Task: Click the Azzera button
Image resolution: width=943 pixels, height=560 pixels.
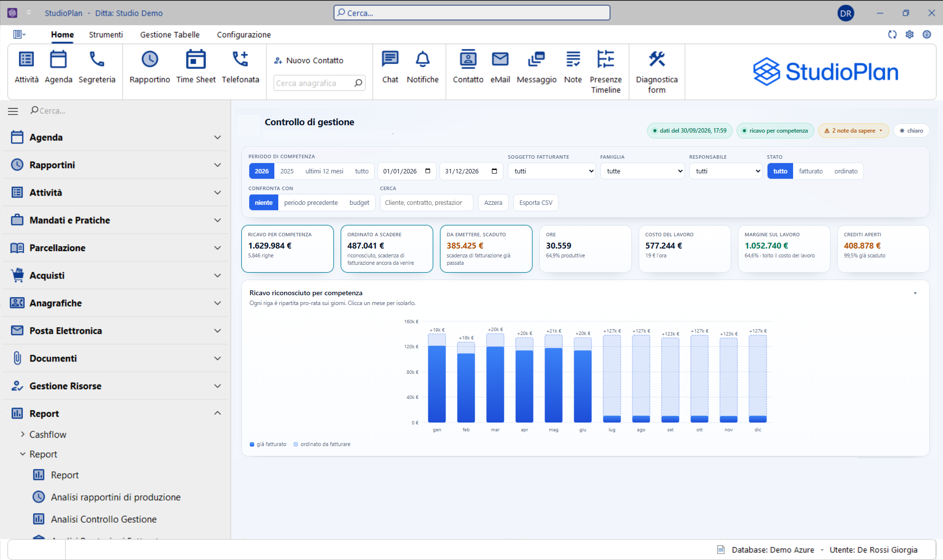Action: click(493, 202)
